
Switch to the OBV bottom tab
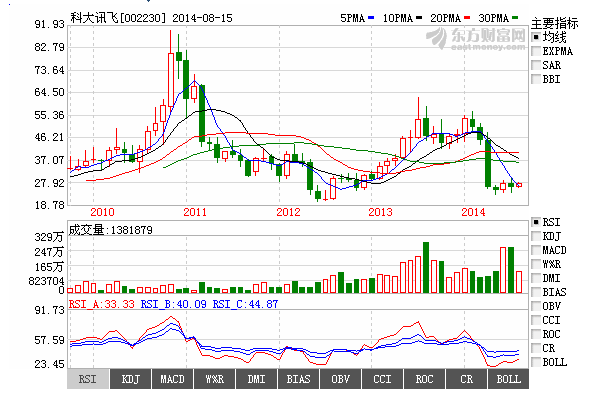point(341,379)
